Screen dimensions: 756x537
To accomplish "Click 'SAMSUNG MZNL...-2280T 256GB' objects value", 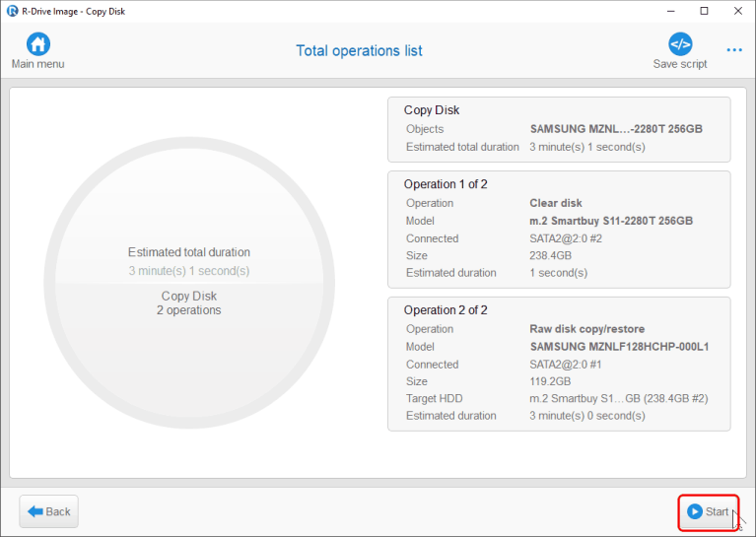I will [x=616, y=129].
